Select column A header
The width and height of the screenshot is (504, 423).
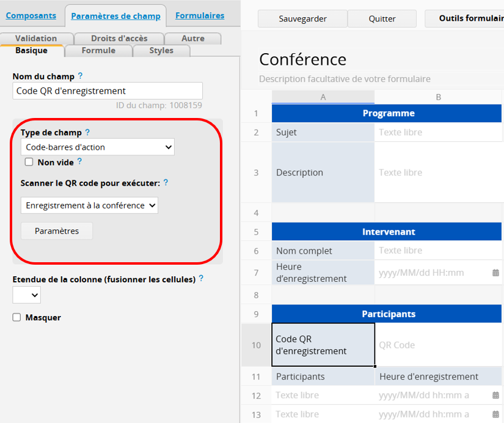click(x=323, y=97)
